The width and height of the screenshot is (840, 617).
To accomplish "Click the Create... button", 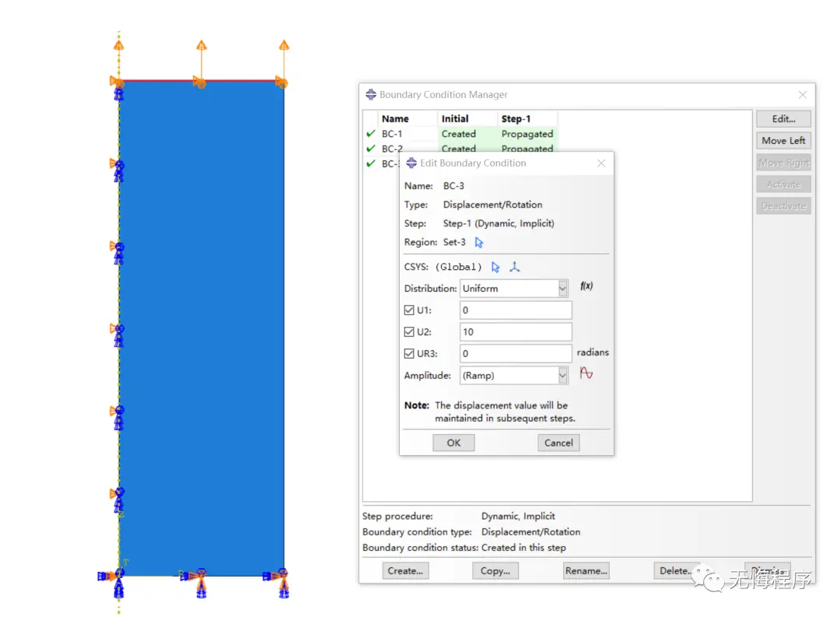I will click(x=405, y=571).
